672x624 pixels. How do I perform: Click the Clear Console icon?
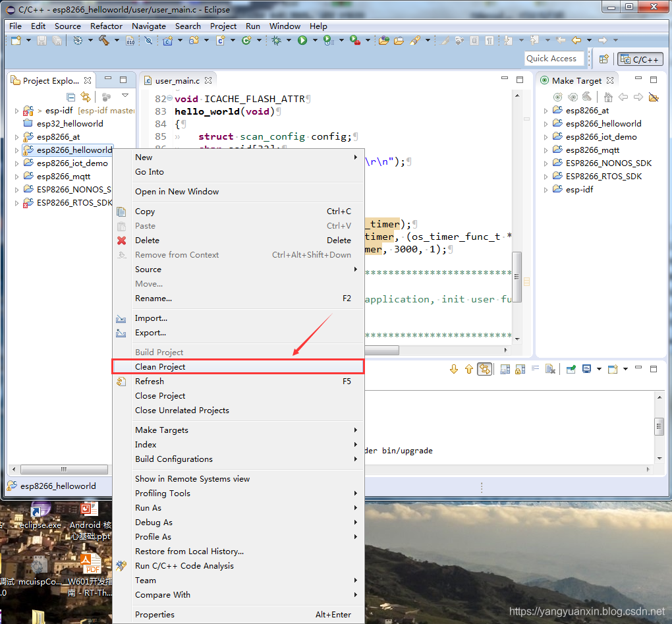click(x=550, y=369)
